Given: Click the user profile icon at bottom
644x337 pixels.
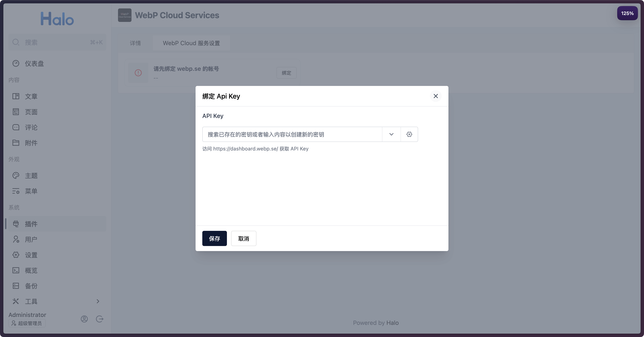Looking at the screenshot, I should 84,319.
